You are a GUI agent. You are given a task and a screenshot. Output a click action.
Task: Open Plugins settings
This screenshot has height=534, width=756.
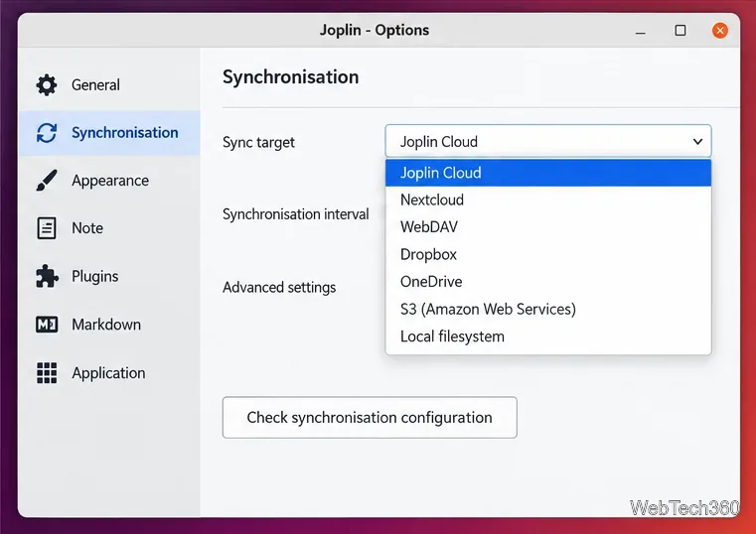[109, 276]
